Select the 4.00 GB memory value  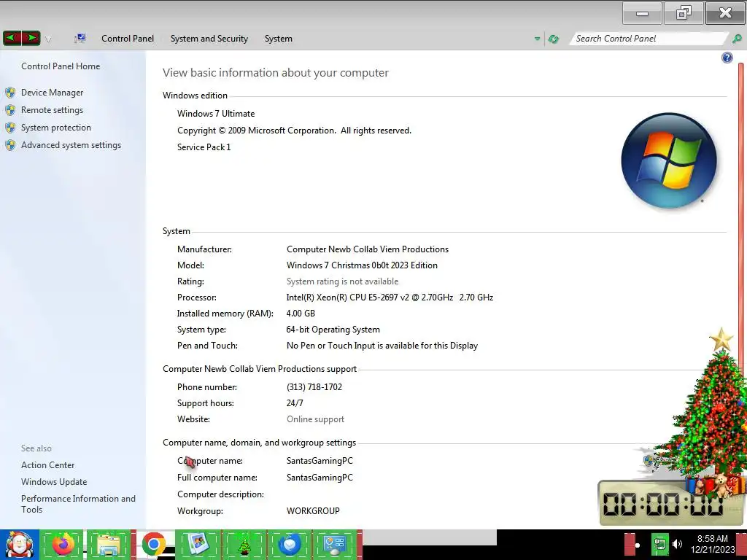pyautogui.click(x=301, y=314)
